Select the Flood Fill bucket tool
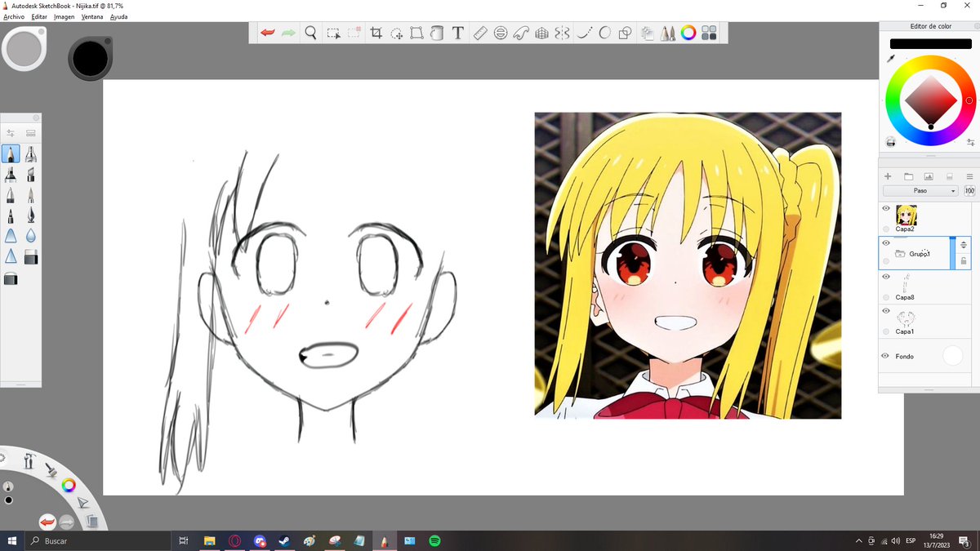Image resolution: width=980 pixels, height=551 pixels. point(437,33)
